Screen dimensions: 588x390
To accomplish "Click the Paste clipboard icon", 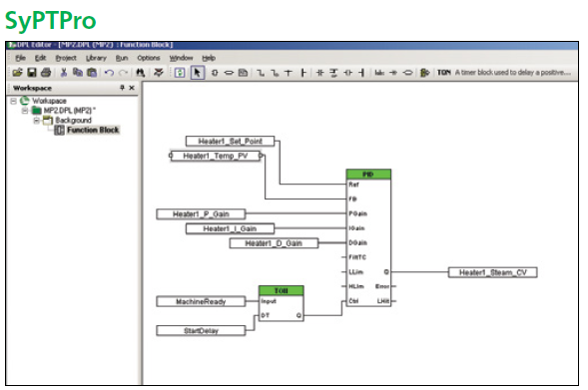I will 92,72.
